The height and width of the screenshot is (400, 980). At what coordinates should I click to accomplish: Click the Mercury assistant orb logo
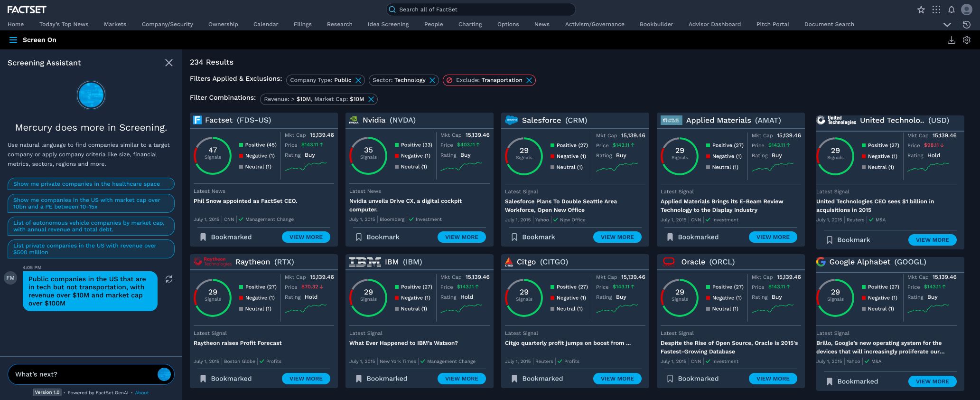click(91, 95)
